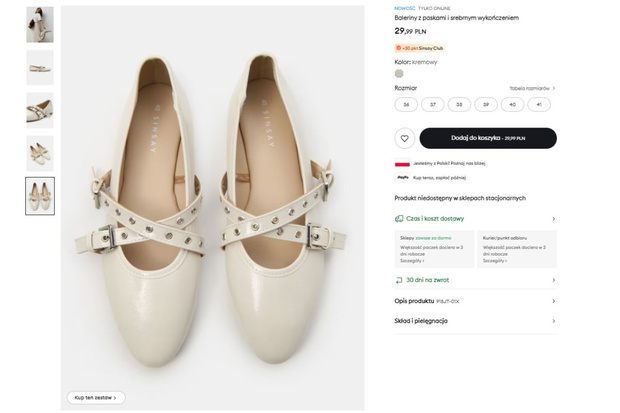Click the PayPal logo icon
The width and height of the screenshot is (620, 413).
(403, 178)
